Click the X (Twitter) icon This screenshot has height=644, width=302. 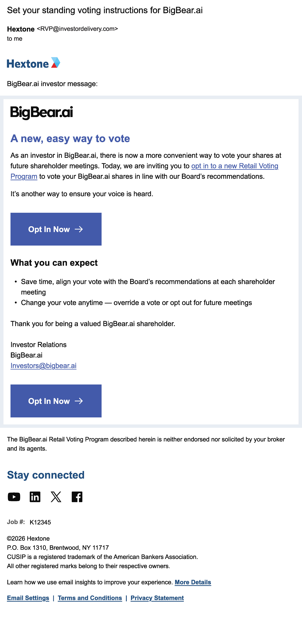pos(56,497)
